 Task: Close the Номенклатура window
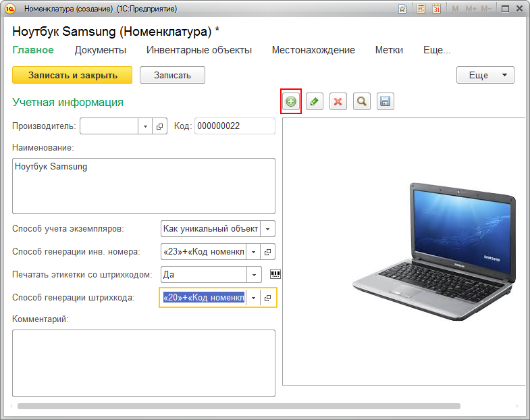pyautogui.click(x=519, y=9)
